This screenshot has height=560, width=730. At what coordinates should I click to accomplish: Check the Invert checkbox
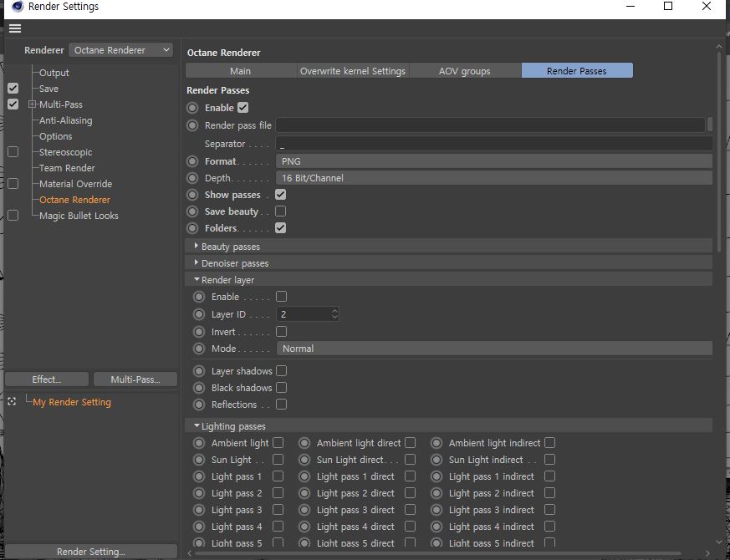click(x=281, y=332)
